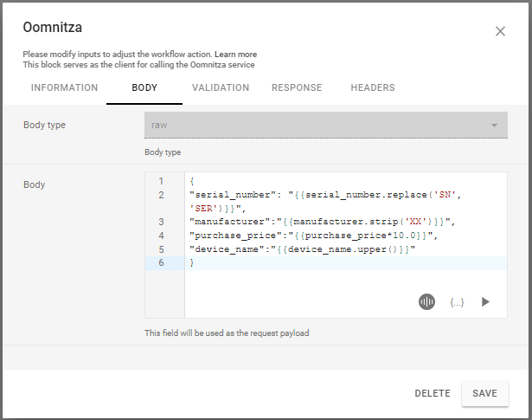Image resolution: width=532 pixels, height=420 pixels.
Task: Switch to the Headers tab
Action: point(373,87)
